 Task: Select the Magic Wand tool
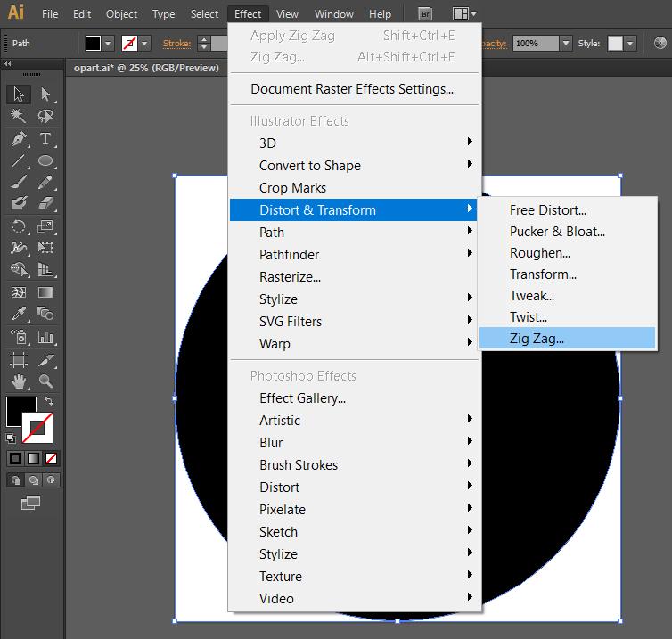(19, 117)
